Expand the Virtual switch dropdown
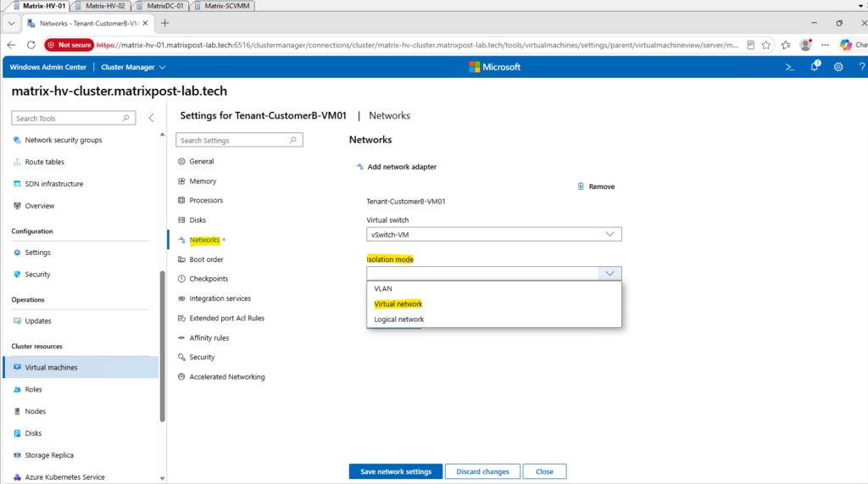Screen dimensions: 868x484 pyautogui.click(x=494, y=234)
